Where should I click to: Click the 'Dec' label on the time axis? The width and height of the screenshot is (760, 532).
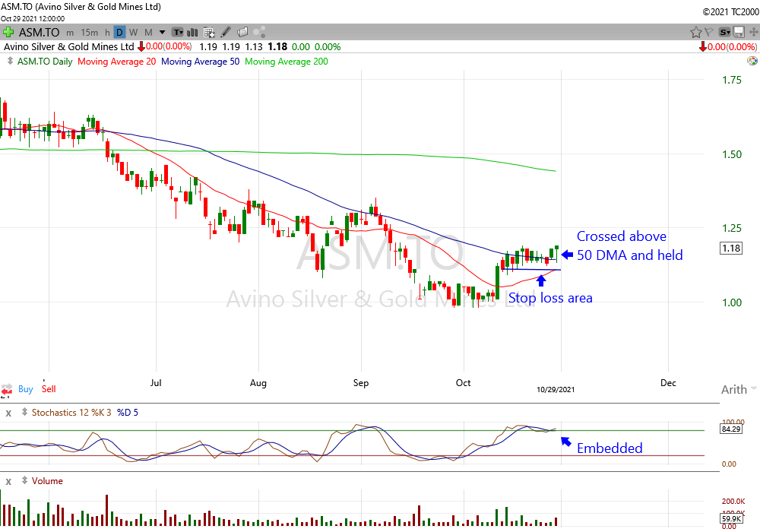pyautogui.click(x=668, y=383)
